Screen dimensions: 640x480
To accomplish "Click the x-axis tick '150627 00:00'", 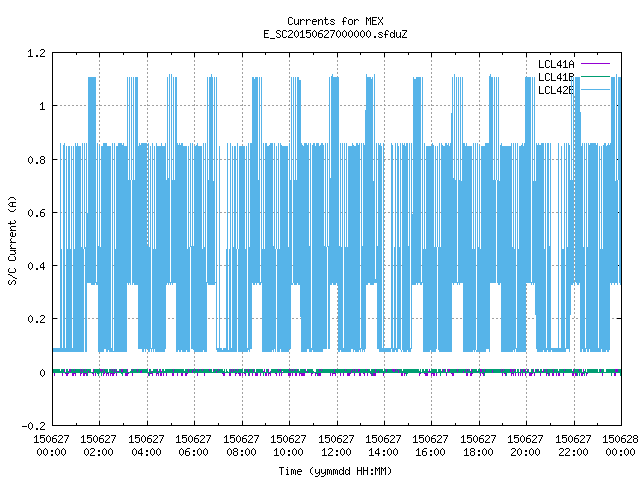I will pos(51,446).
